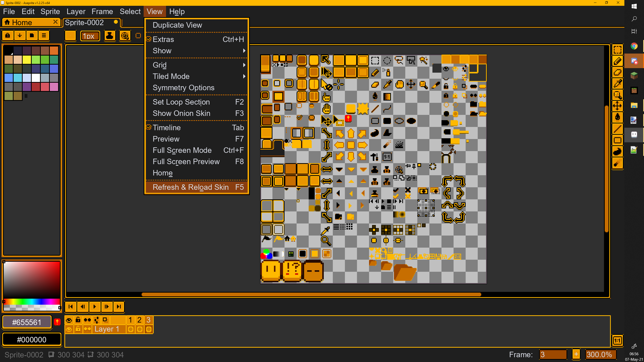Image resolution: width=644 pixels, height=362 pixels.
Task: Select the Paint Bucket tool
Action: (x=618, y=117)
